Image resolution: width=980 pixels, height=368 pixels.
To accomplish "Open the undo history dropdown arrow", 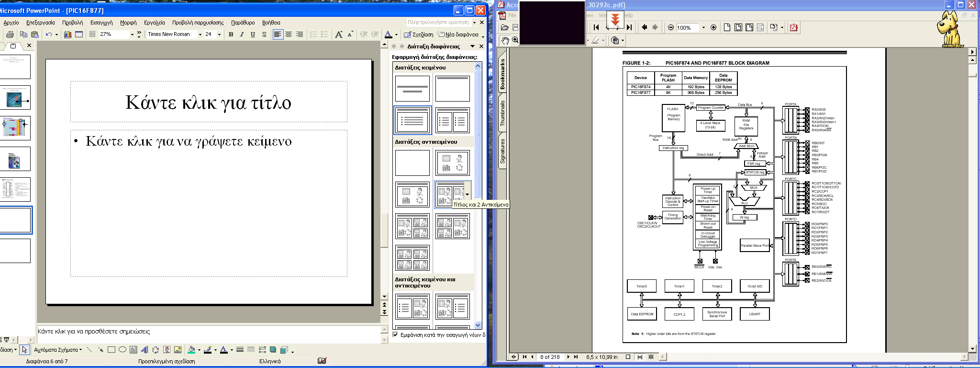I will tap(56, 34).
